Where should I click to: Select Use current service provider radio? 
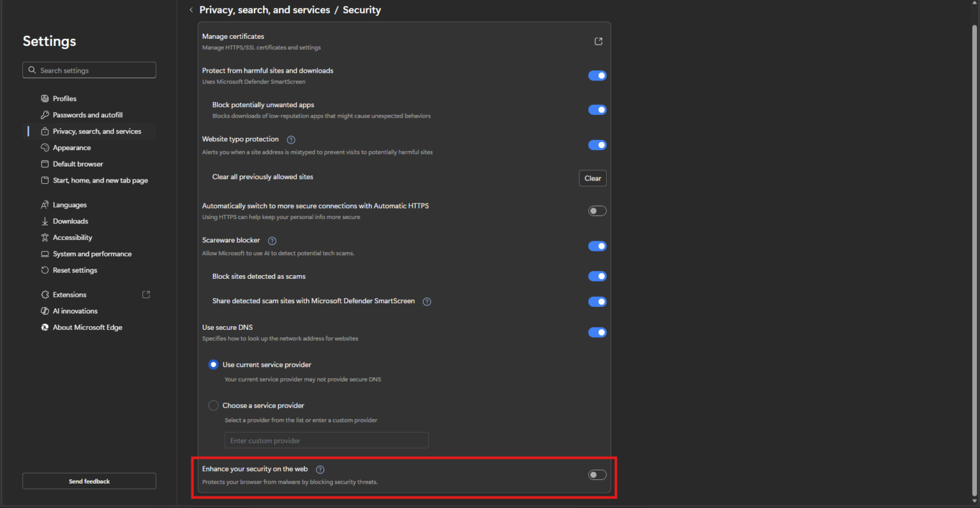tap(213, 364)
